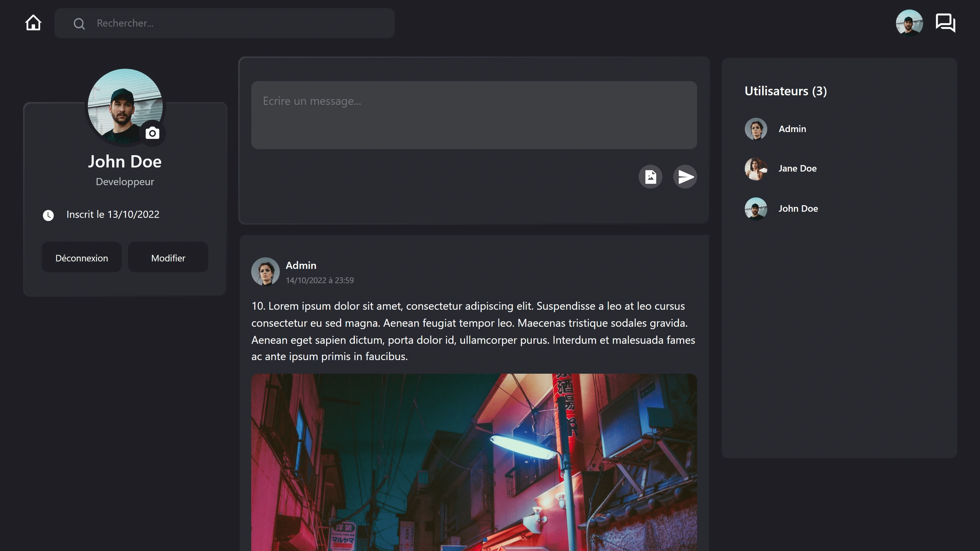Screen dimensions: 980x551
Task: Open the neon street post image
Action: [473, 462]
